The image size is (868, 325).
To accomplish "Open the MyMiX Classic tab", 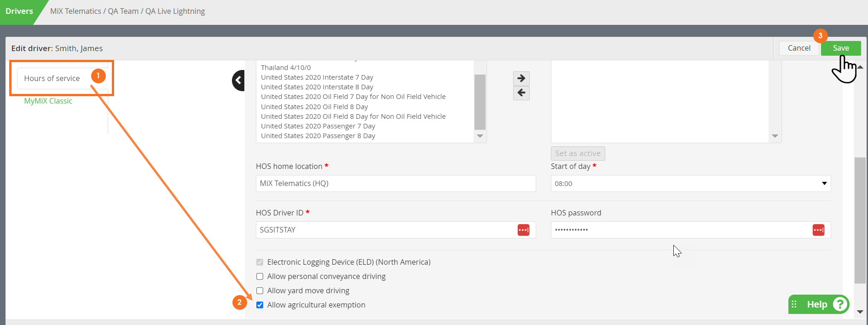I will (48, 101).
